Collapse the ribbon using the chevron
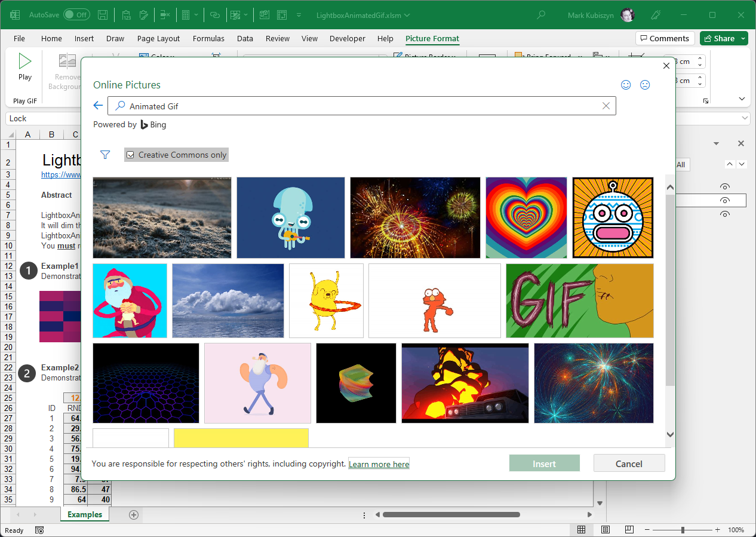Image resolution: width=756 pixels, height=537 pixels. [x=742, y=99]
